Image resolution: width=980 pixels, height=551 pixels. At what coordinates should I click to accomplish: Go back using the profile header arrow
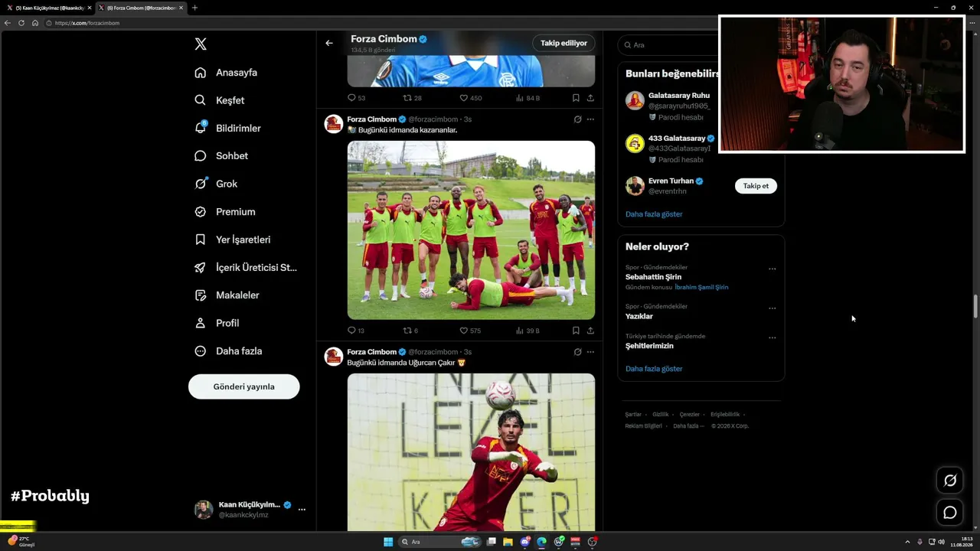pos(329,43)
